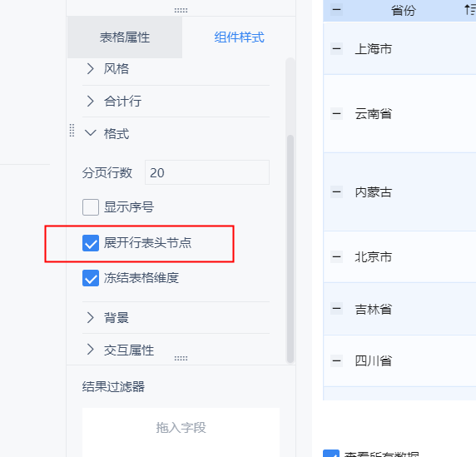Click the 分页行数 input field
Viewport: 476px width, 457px height.
point(207,172)
